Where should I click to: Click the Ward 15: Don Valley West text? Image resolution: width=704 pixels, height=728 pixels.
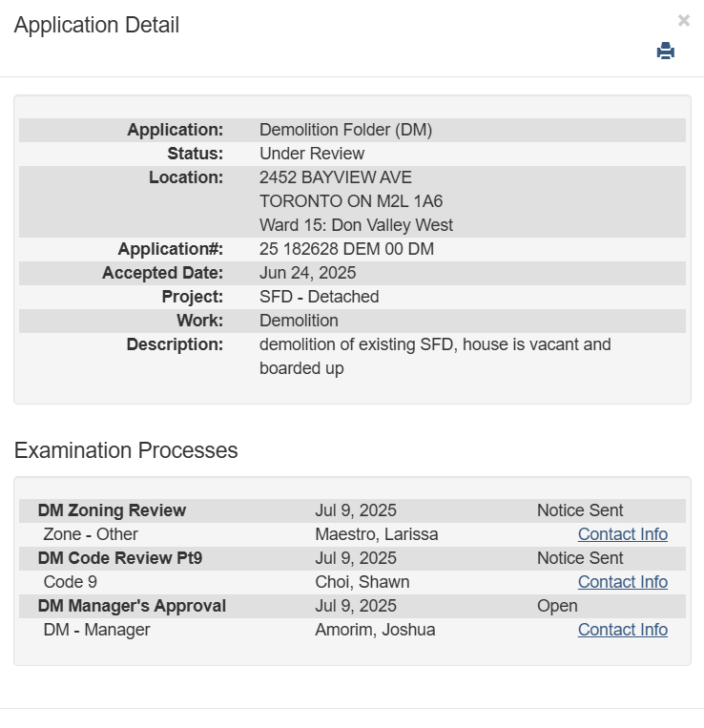point(356,225)
